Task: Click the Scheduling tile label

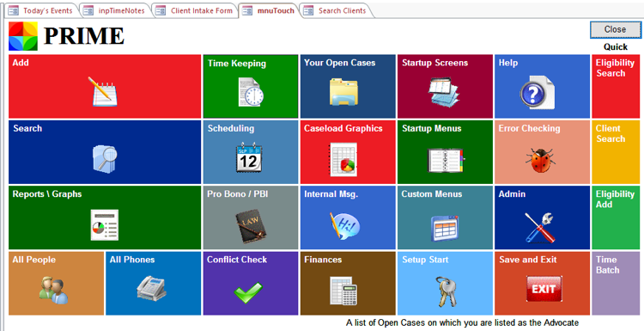Action: (x=231, y=129)
